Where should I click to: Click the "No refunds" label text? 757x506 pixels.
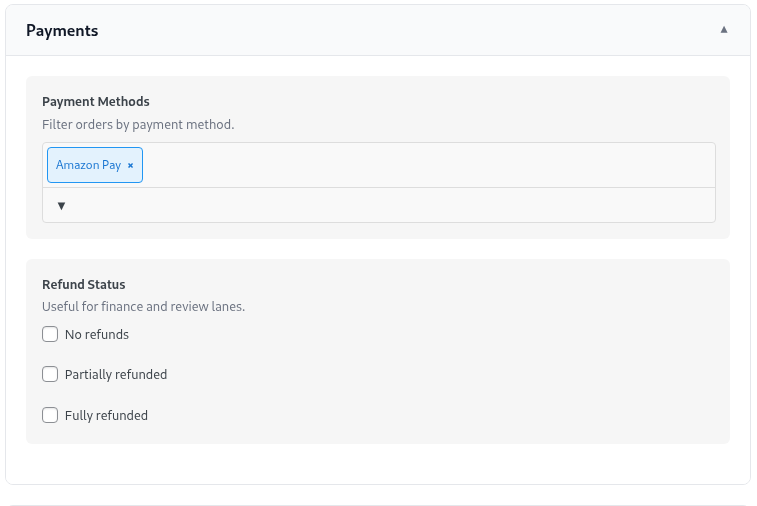(97, 335)
